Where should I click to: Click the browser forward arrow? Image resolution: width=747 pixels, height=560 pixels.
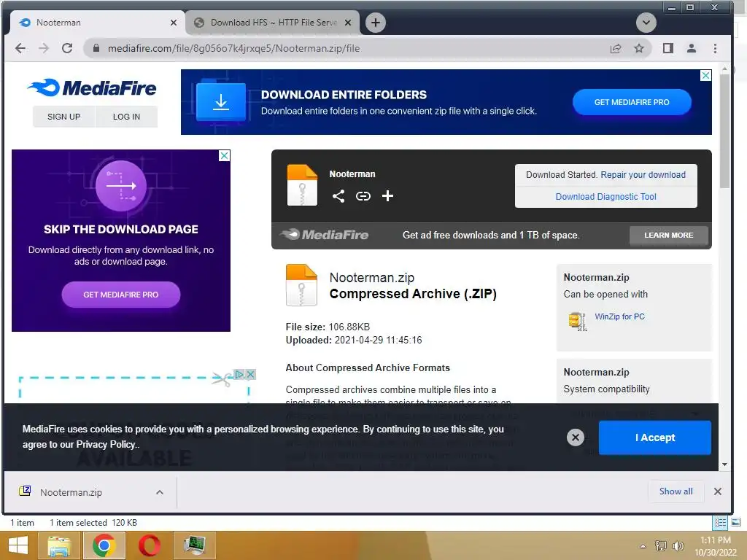(44, 48)
